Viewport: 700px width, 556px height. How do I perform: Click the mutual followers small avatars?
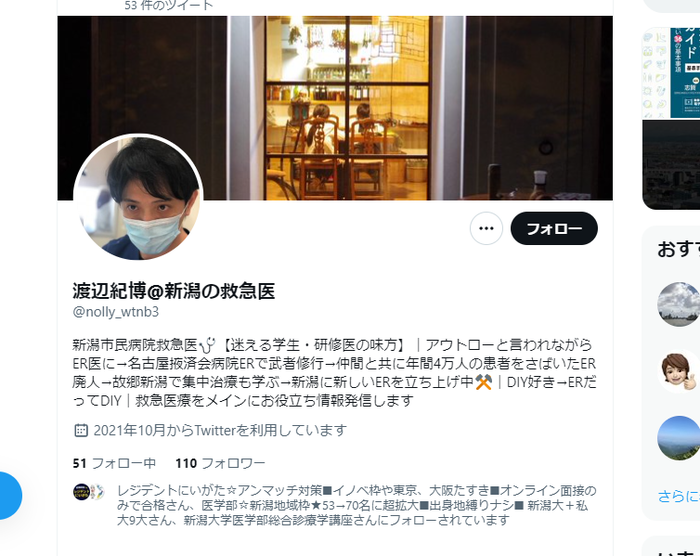tap(88, 492)
